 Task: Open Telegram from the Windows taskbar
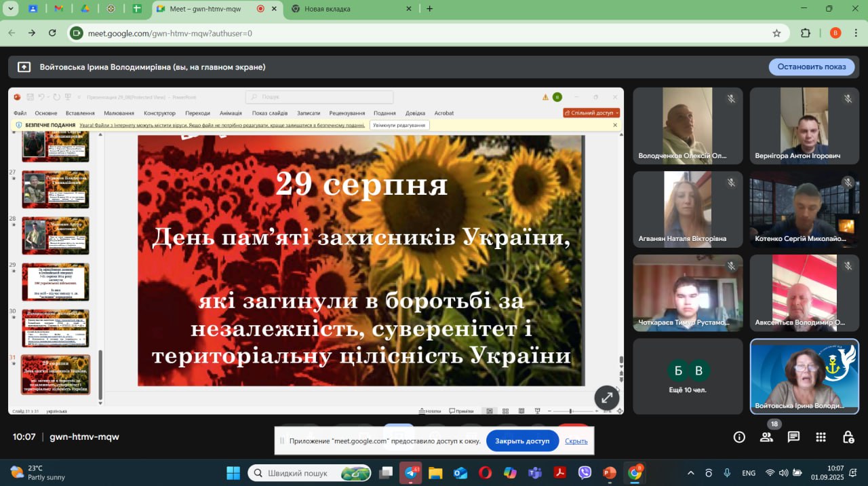tap(410, 473)
